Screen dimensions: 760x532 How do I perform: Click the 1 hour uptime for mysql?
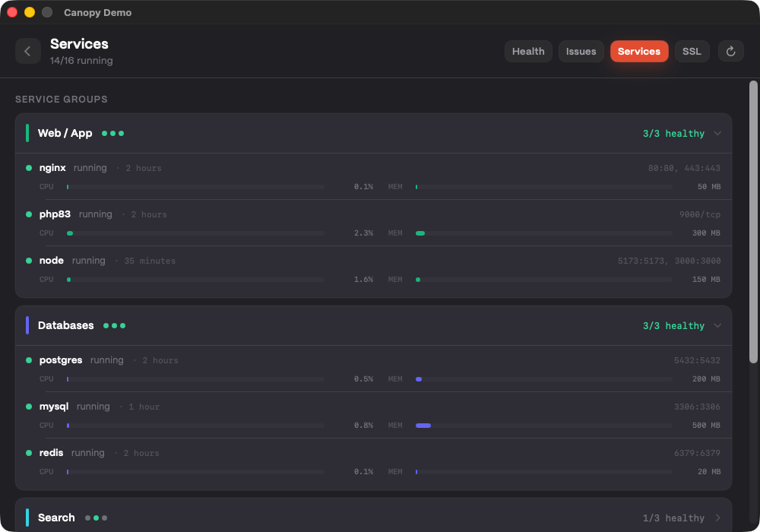coord(144,407)
